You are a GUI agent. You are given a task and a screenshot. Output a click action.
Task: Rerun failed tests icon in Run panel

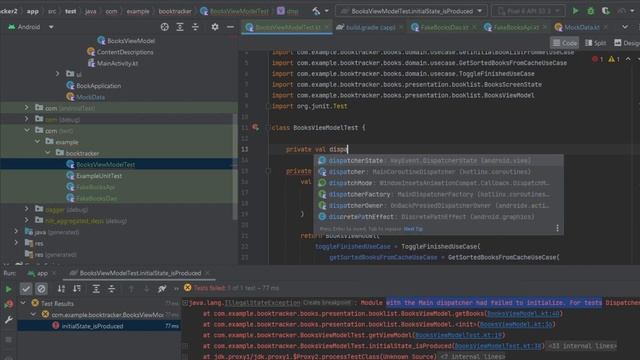9,304
